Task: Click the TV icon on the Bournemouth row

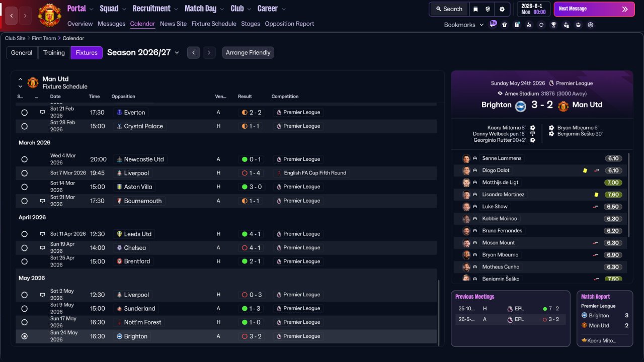Action: [43, 201]
